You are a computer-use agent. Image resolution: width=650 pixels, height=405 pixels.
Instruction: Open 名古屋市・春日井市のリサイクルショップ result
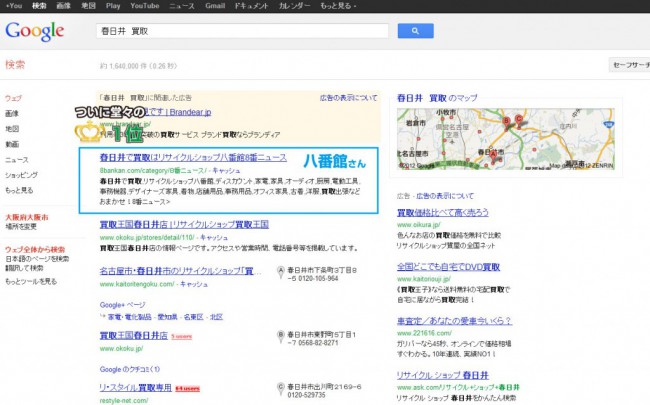181,271
